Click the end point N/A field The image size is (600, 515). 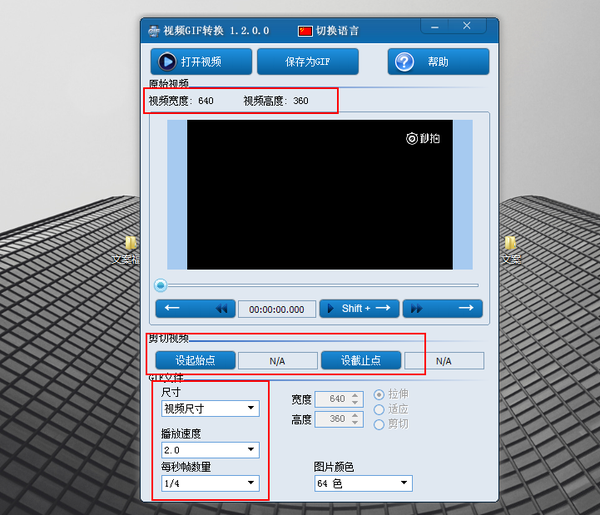[444, 361]
